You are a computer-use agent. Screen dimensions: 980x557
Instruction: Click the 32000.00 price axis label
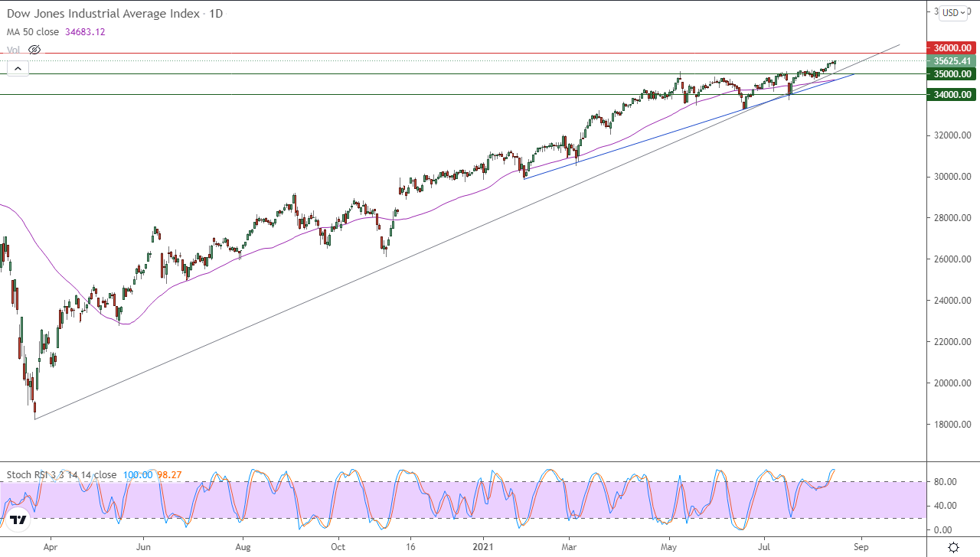tap(952, 135)
